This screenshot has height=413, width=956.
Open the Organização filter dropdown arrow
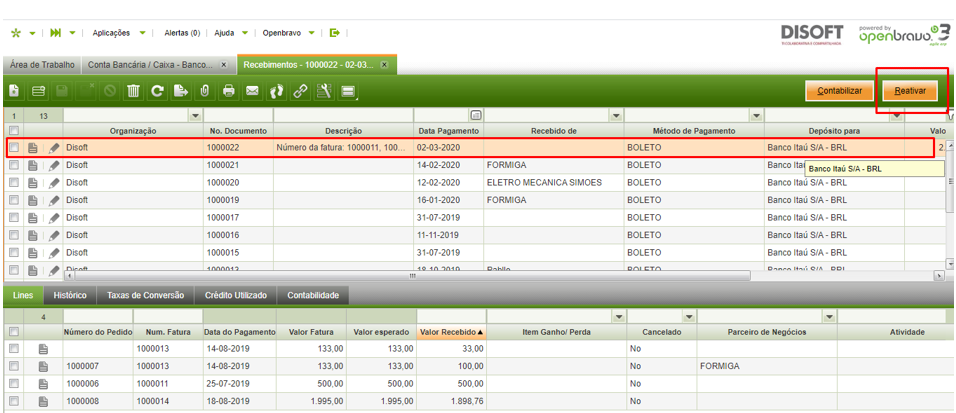pyautogui.click(x=194, y=116)
